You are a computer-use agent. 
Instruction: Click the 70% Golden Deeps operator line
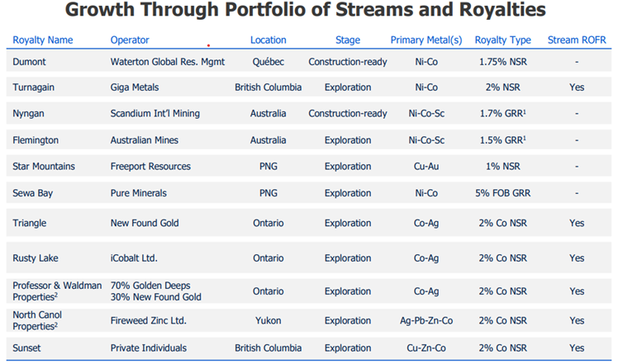pos(150,286)
